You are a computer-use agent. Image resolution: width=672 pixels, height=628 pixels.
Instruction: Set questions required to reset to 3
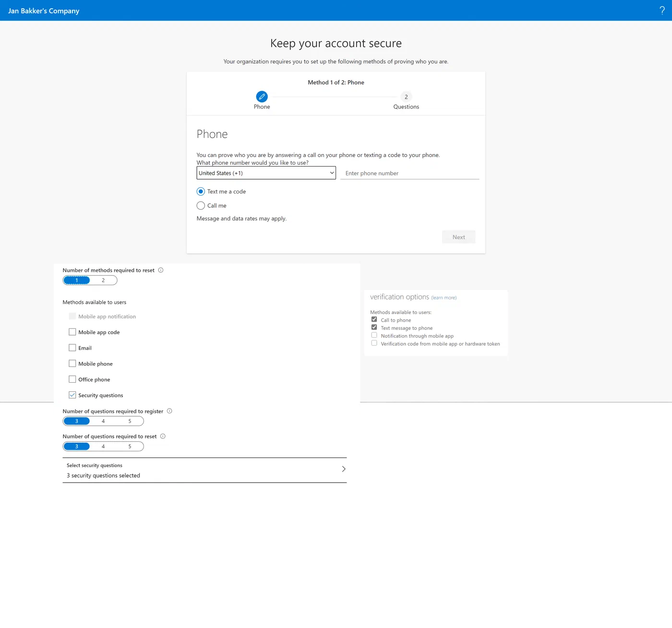click(x=77, y=447)
